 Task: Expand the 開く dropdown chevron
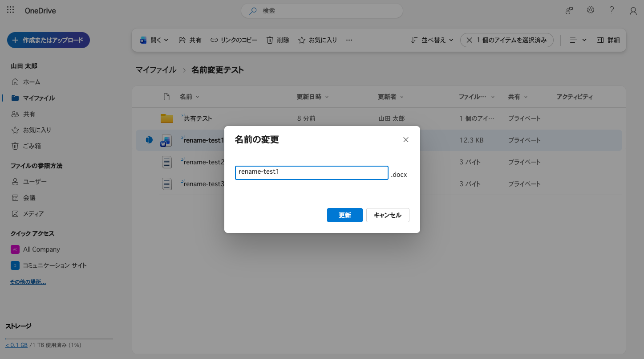[x=166, y=40]
